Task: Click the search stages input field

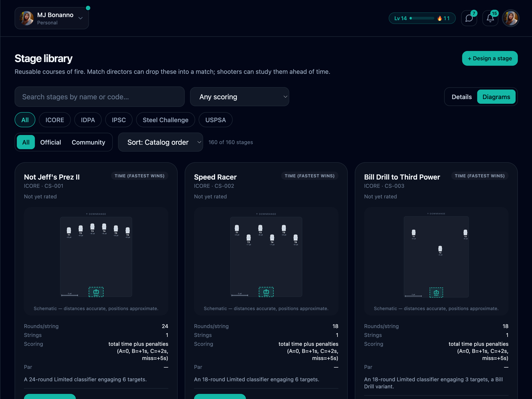Action: [x=100, y=97]
